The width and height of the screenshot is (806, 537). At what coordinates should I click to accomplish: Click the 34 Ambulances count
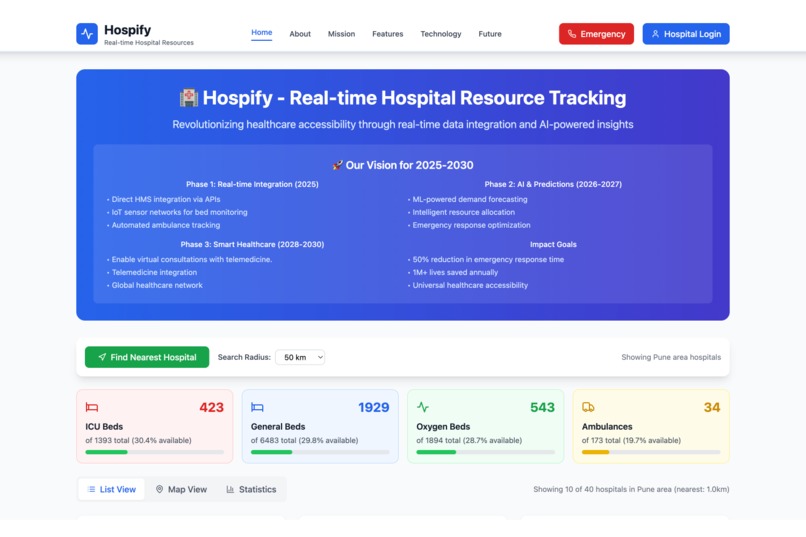(712, 408)
